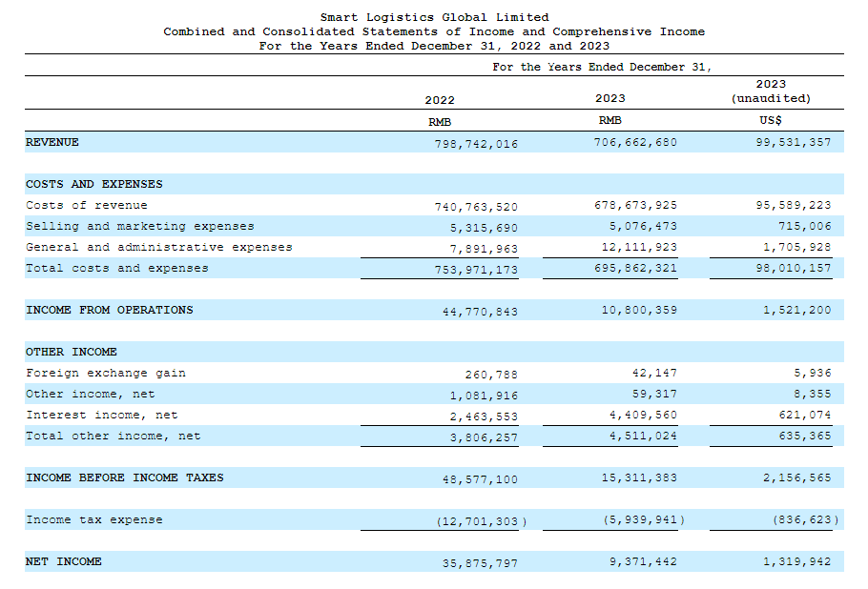Click costs of revenue value 95,589,223
The height and width of the screenshot is (589, 868).
point(794,205)
